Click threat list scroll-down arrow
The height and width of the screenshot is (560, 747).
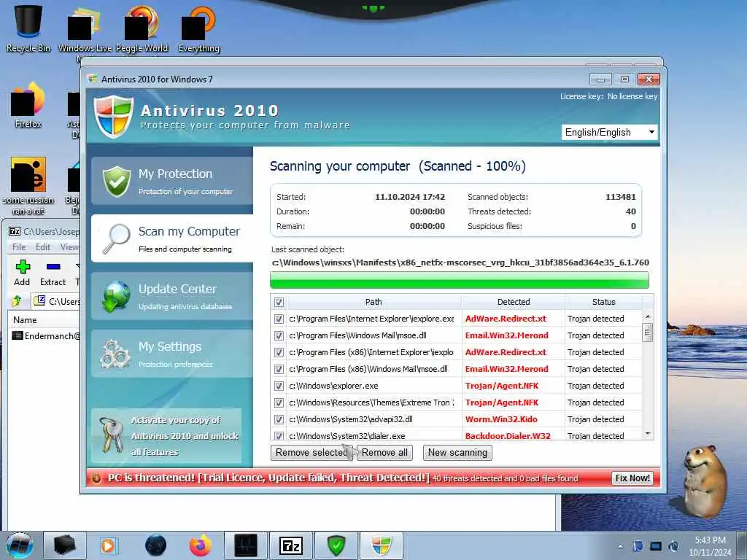648,434
